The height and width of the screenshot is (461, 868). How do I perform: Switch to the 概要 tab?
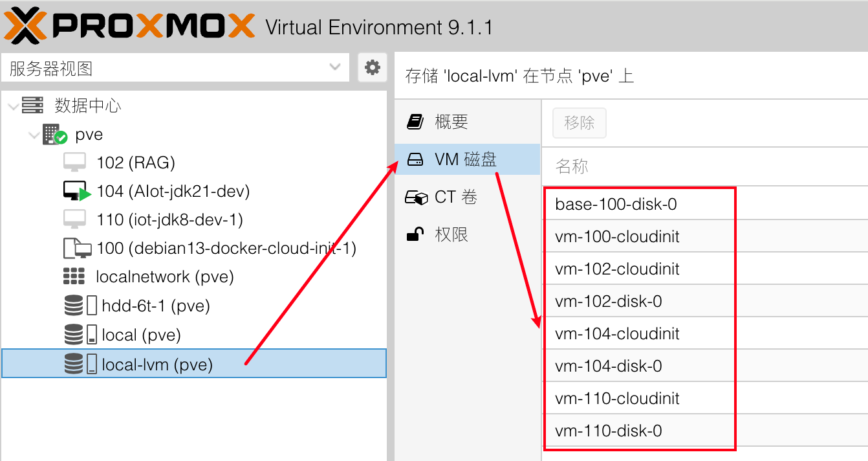coord(451,122)
